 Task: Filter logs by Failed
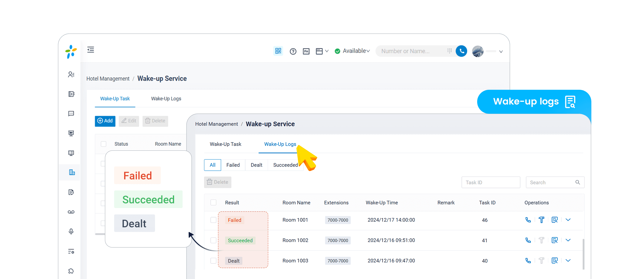click(x=233, y=165)
